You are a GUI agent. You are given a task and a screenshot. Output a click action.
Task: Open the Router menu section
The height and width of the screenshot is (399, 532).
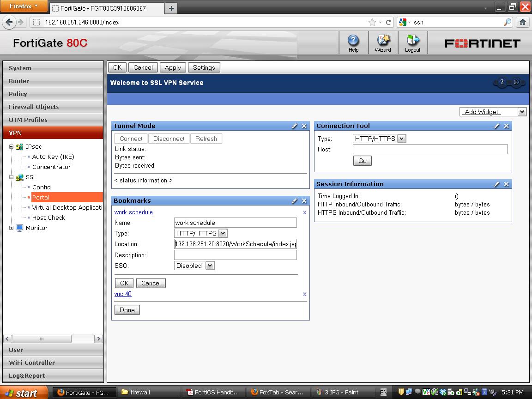[x=53, y=81]
